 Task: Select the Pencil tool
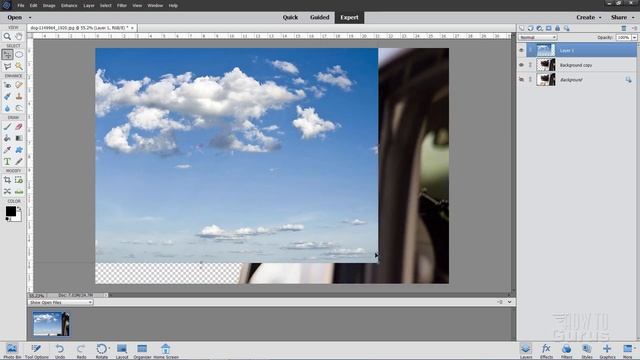pos(19,162)
